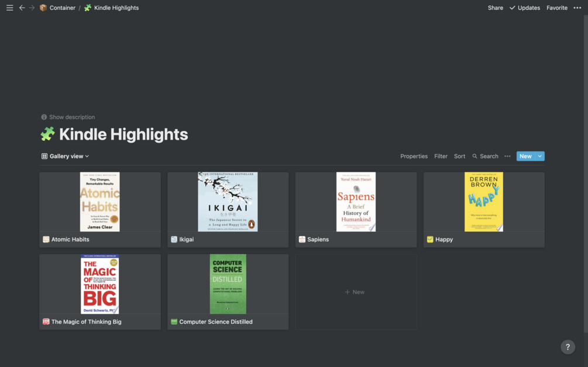Open the Sapiens book cover
588x367 pixels.
point(356,202)
